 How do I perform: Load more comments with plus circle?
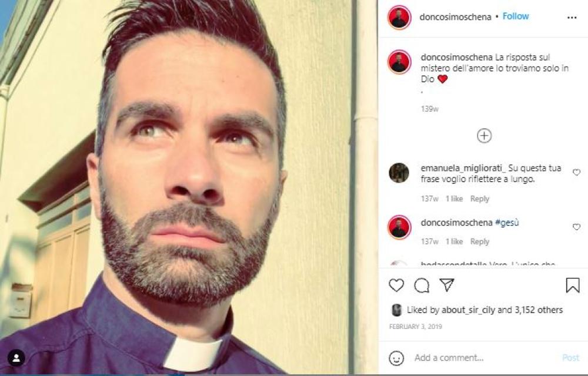coord(484,136)
